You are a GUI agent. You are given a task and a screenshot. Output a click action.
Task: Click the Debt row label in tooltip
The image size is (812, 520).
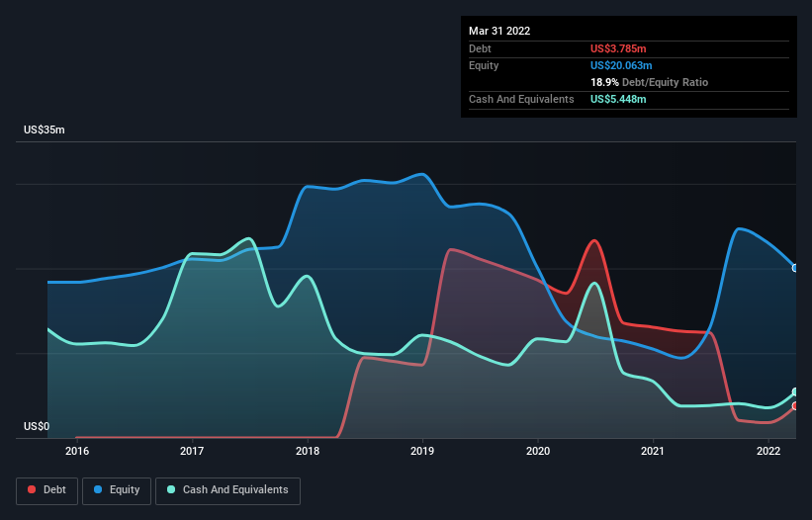coord(480,48)
